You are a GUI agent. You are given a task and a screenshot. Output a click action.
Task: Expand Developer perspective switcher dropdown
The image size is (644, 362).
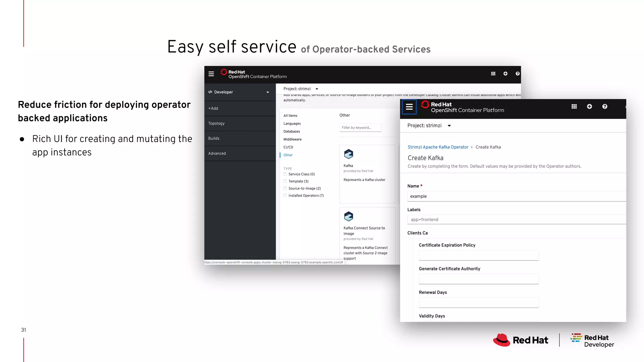click(x=268, y=92)
